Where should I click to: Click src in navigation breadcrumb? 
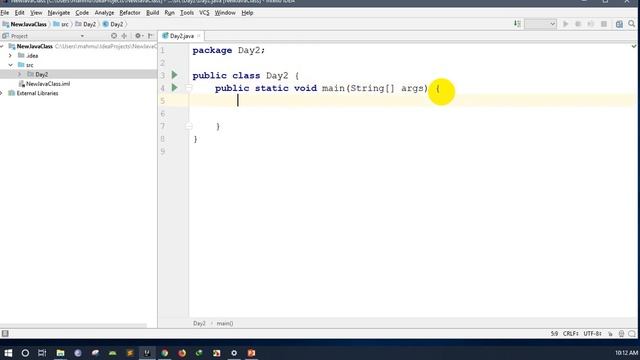tap(61, 24)
